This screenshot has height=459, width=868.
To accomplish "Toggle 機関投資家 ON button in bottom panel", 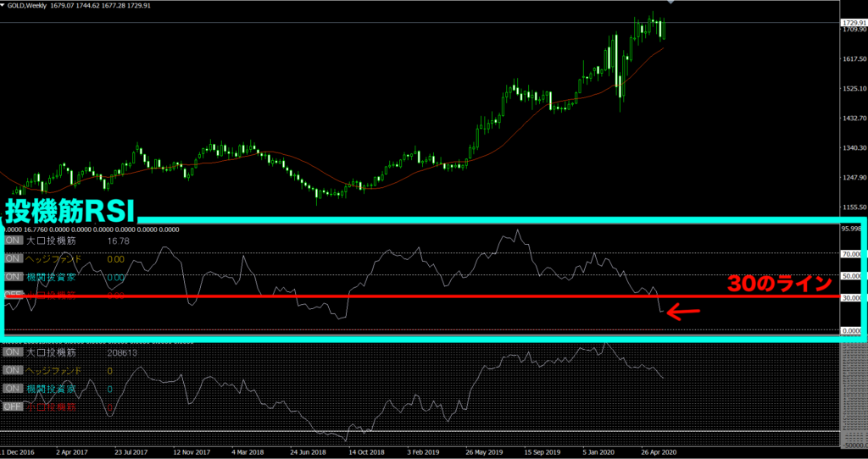I will (x=14, y=389).
